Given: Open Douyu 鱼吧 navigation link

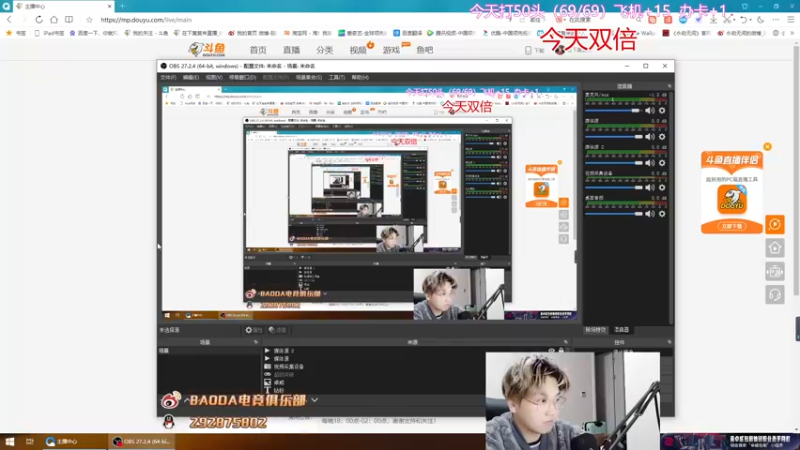Looking at the screenshot, I should [424, 50].
